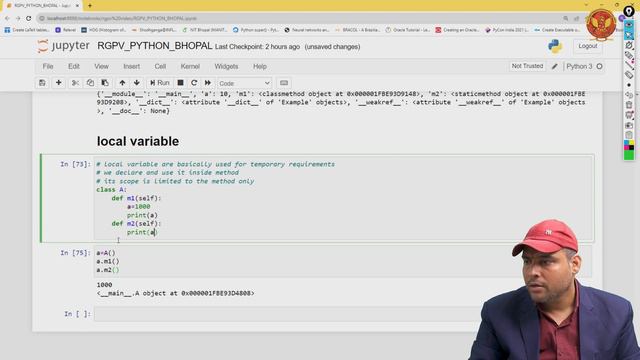Reload the page with browser refresh icon

29,18
